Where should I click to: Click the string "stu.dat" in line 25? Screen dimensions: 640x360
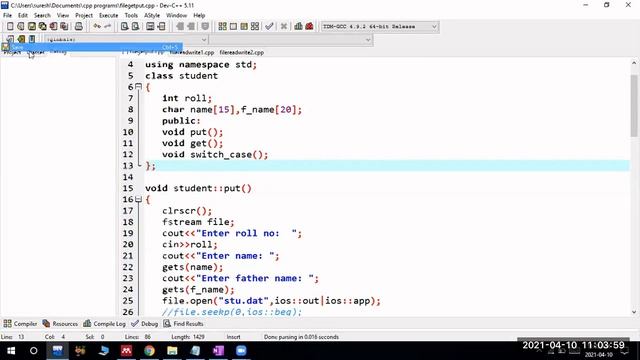pyautogui.click(x=244, y=301)
